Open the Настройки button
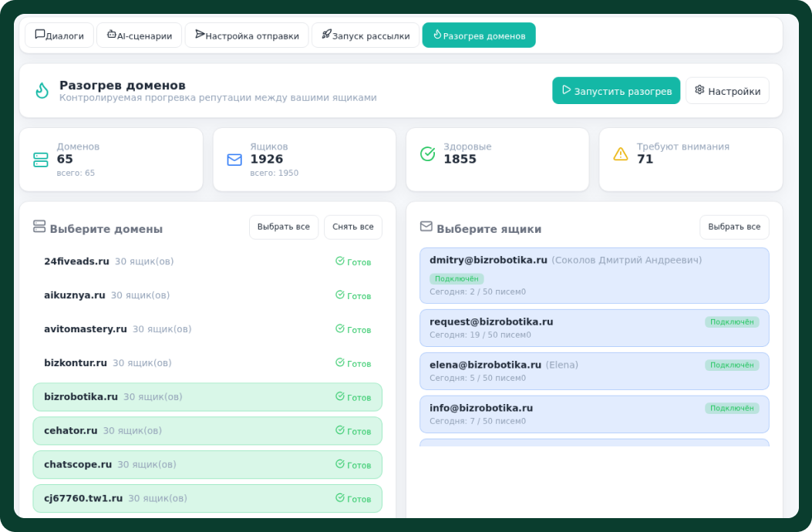The width and height of the screenshot is (812, 532). 728,91
